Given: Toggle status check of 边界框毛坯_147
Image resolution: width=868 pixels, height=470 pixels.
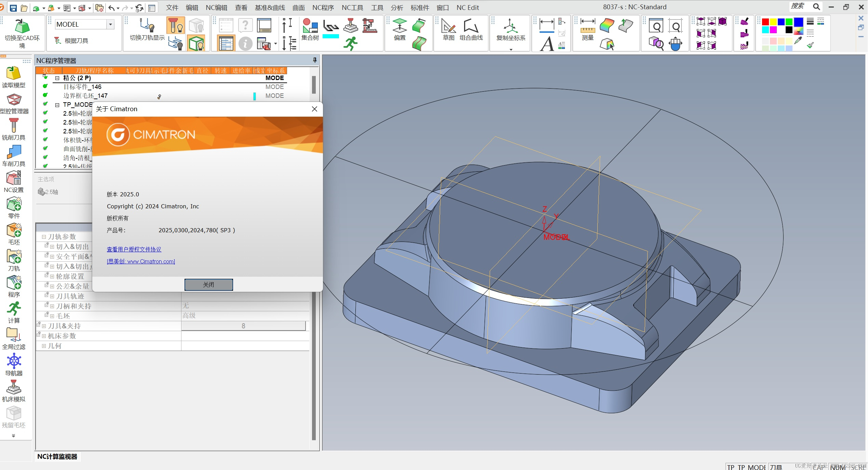Looking at the screenshot, I should pyautogui.click(x=45, y=95).
